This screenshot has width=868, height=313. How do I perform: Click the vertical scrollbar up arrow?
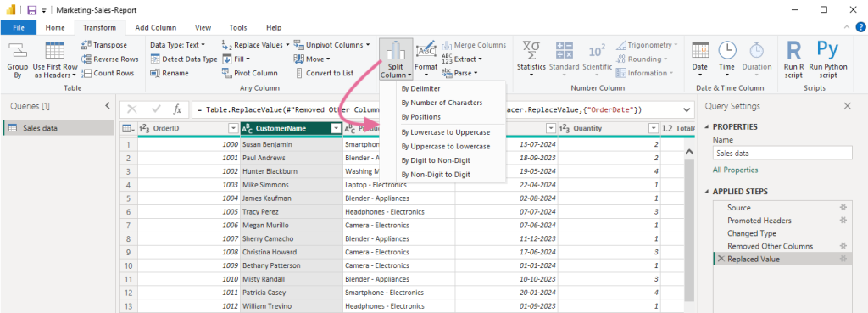689,151
